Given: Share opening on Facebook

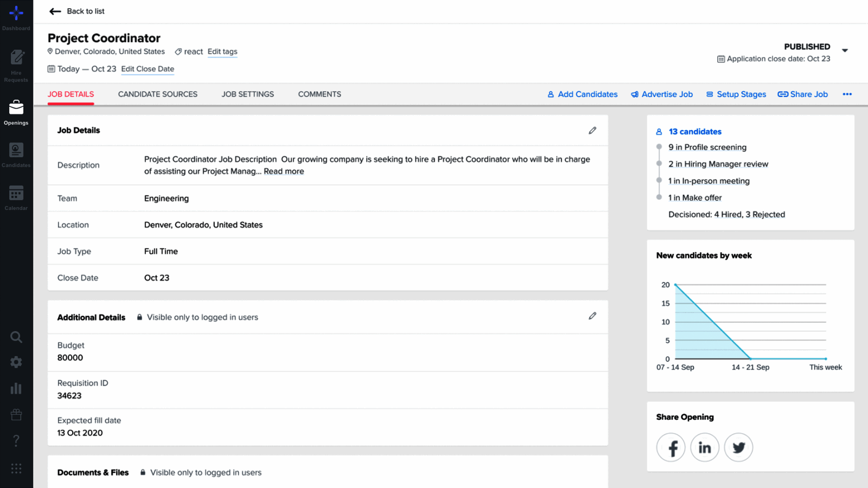Looking at the screenshot, I should coord(671,447).
